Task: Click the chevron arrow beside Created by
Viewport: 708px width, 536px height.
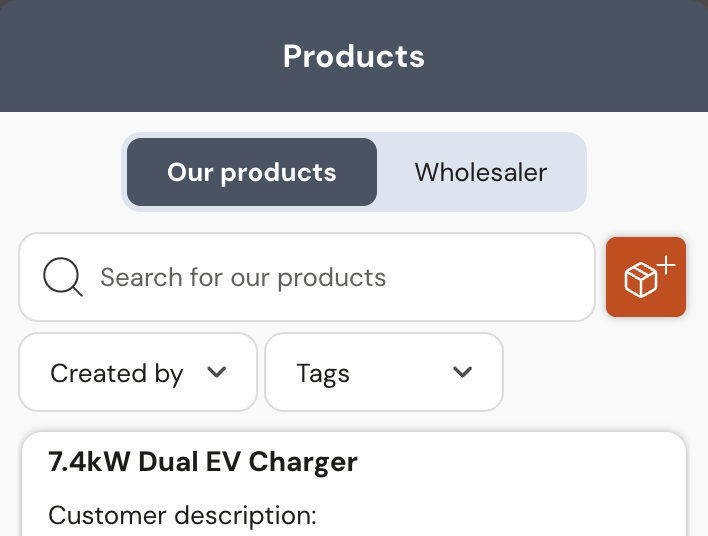Action: (x=217, y=372)
